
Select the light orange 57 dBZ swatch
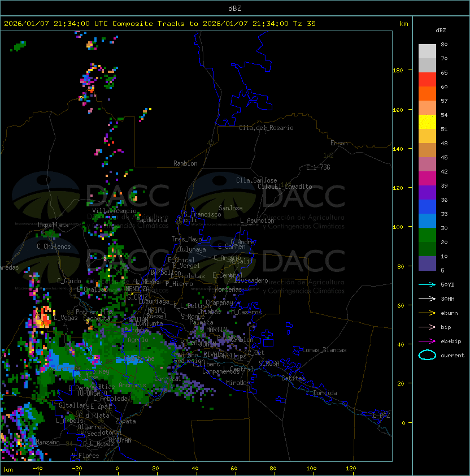click(x=427, y=108)
